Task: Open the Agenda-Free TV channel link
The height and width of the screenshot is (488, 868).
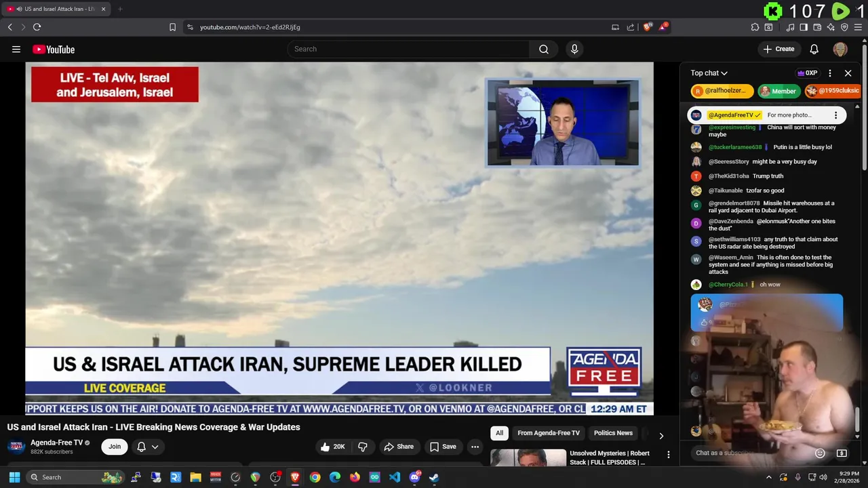Action: point(56,443)
